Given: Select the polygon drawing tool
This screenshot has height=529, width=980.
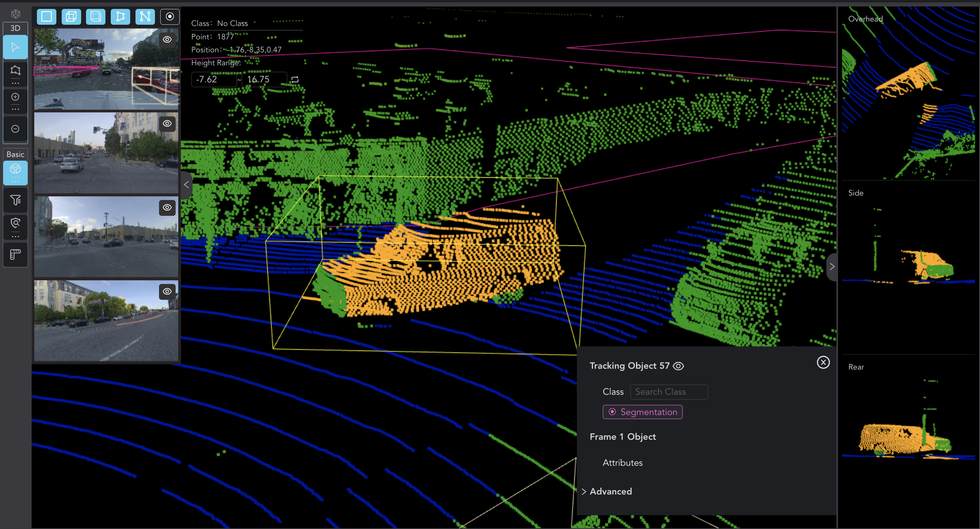Looking at the screenshot, I should (120, 17).
